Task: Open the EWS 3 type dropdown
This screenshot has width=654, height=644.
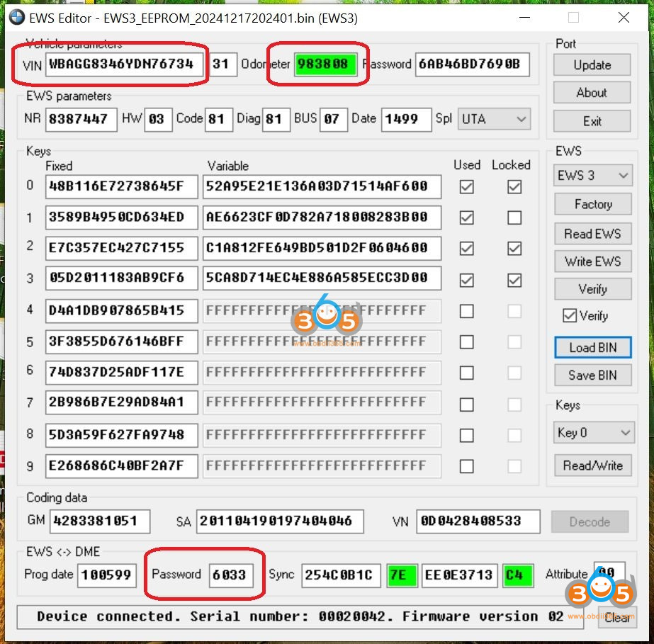Action: click(592, 175)
